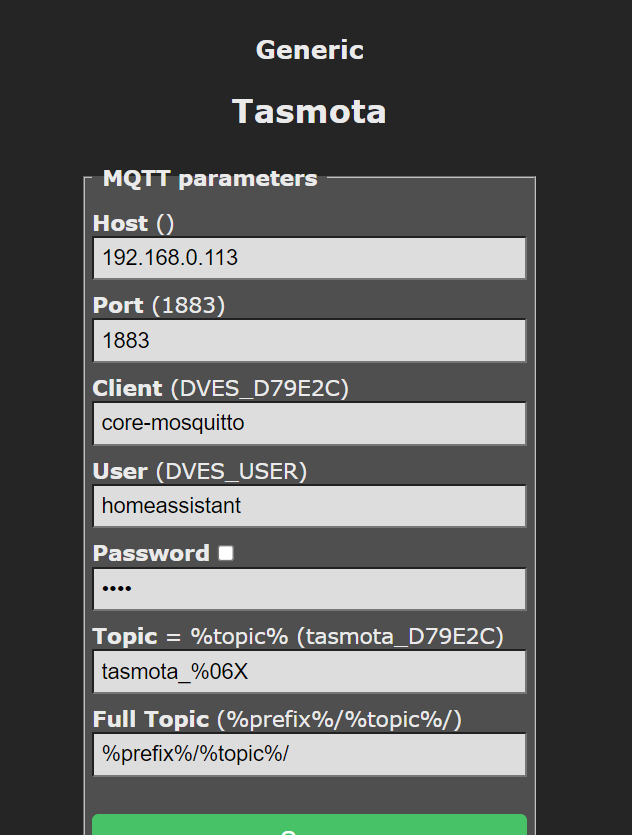Click the MQTT parameters legend

210,179
